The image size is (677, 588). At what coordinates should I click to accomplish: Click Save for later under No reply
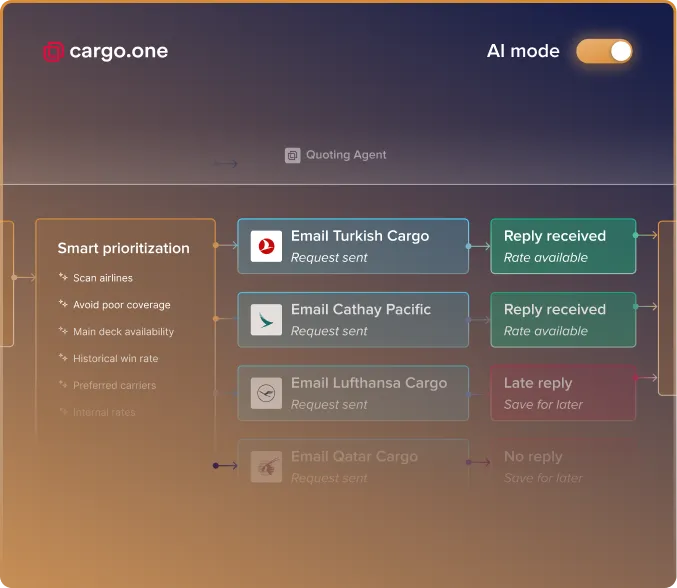(x=543, y=478)
